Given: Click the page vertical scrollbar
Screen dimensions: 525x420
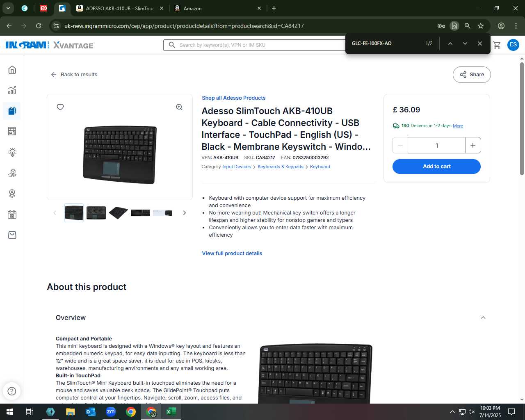Looking at the screenshot, I should tap(522, 119).
